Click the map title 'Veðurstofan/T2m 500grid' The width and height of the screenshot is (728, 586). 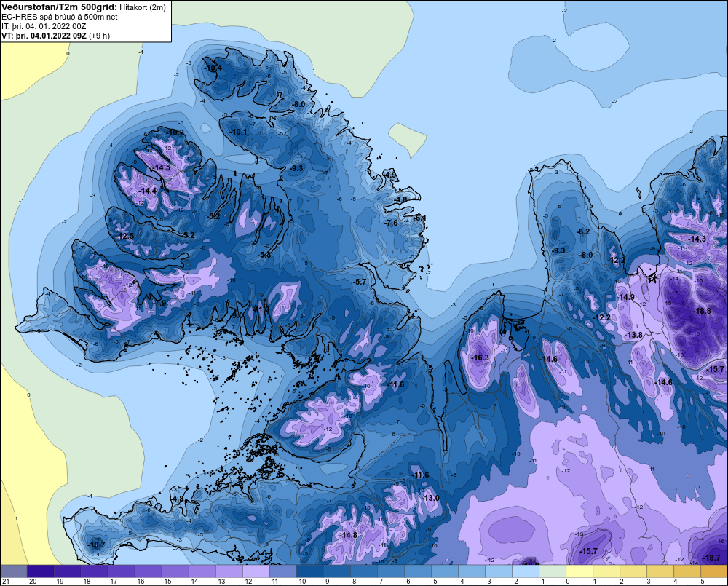coord(60,7)
